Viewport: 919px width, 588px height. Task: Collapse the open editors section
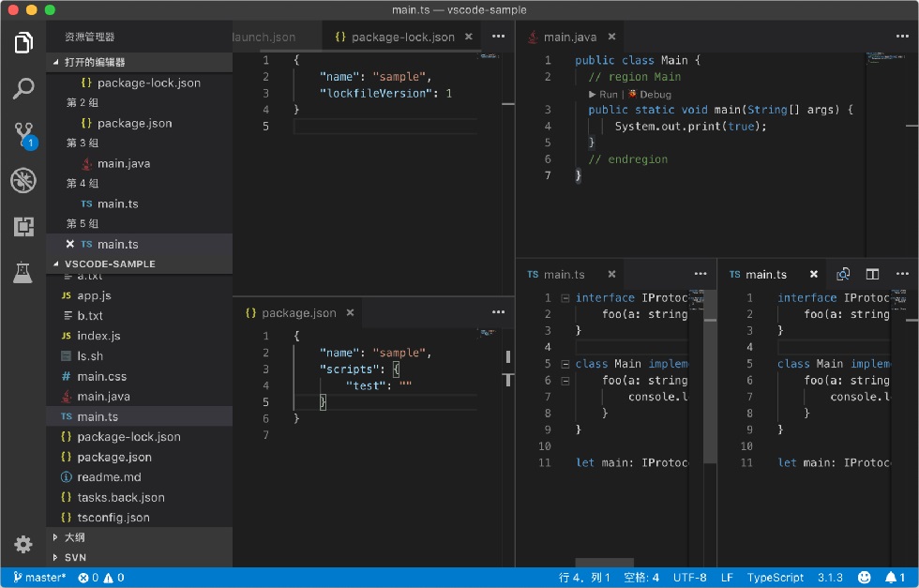(140, 62)
